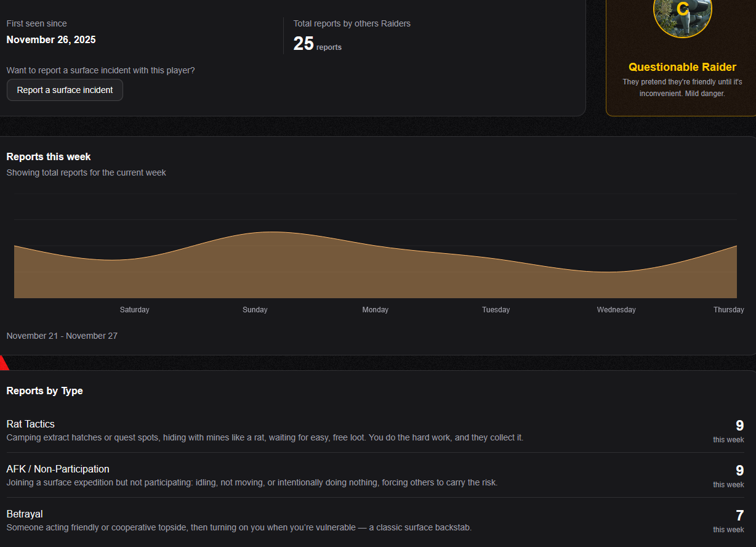Viewport: 756px width, 547px height.
Task: Click the First seen since label
Action: click(37, 23)
